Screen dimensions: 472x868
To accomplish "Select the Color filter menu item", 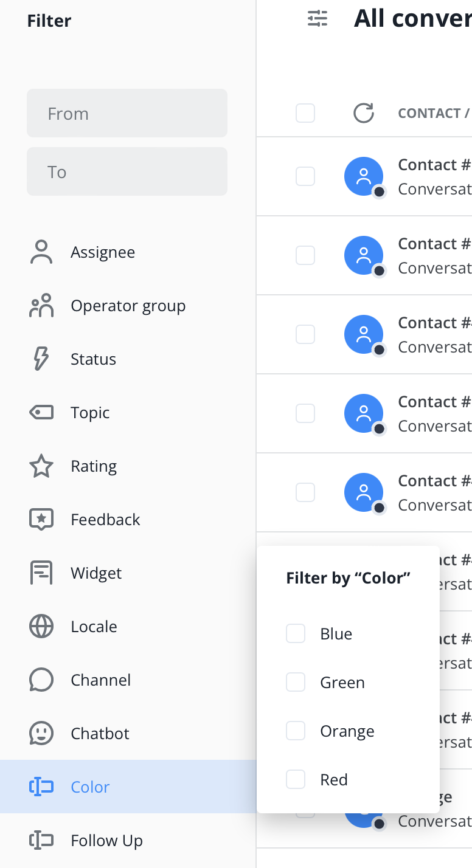I will click(90, 787).
